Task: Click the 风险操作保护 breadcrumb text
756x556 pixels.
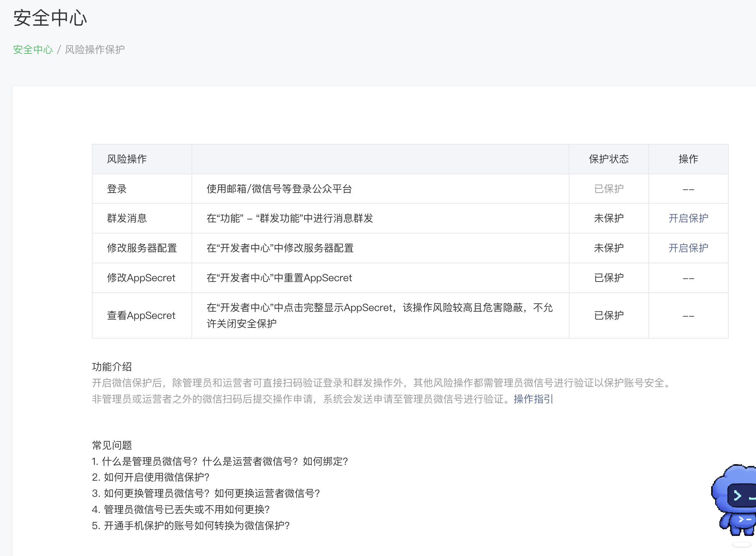Action: [x=95, y=50]
